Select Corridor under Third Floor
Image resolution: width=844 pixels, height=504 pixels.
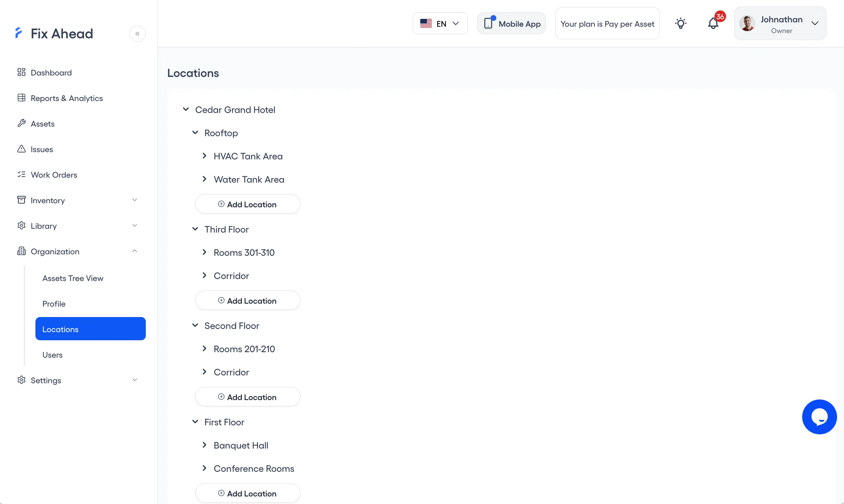coord(231,276)
